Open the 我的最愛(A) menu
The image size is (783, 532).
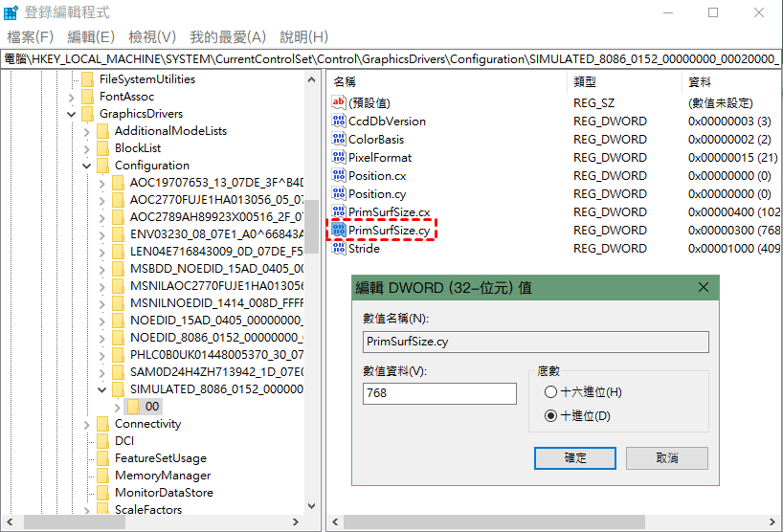click(228, 37)
